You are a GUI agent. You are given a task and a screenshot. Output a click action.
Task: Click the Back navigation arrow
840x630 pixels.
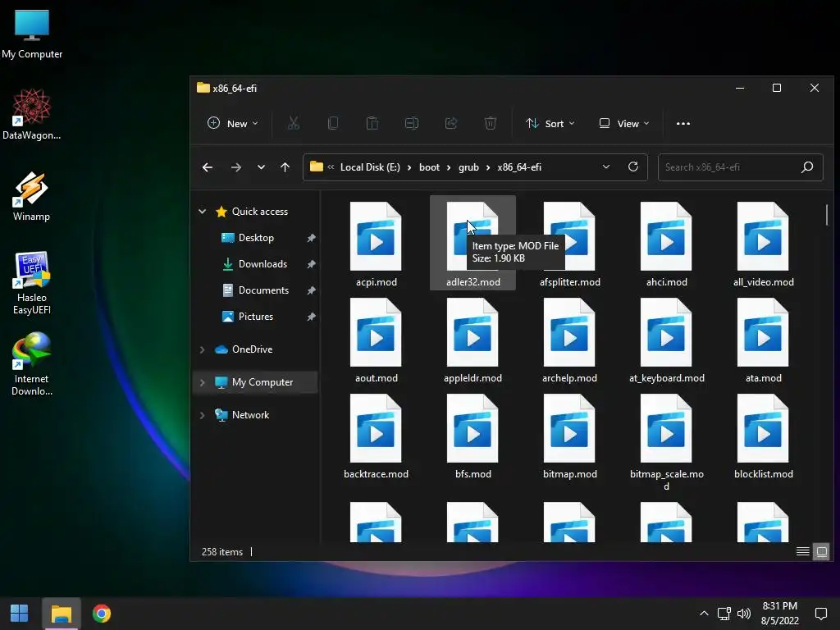pos(208,167)
